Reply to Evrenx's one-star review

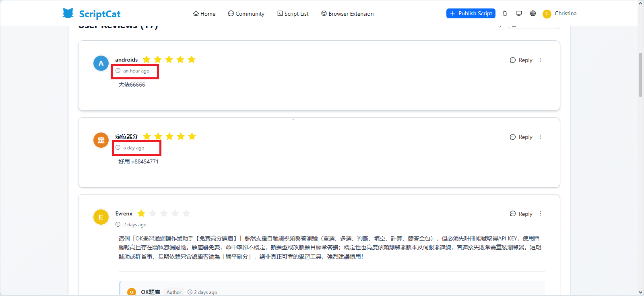(521, 214)
